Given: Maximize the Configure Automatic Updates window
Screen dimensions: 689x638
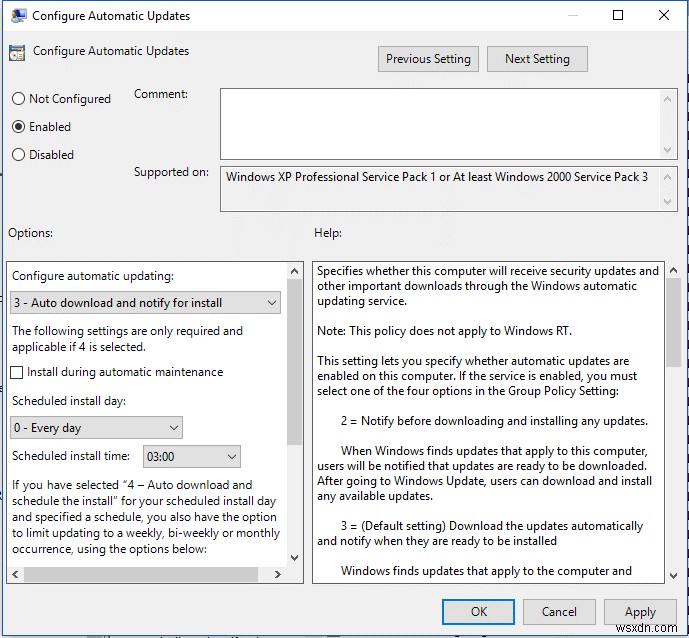Looking at the screenshot, I should point(618,15).
